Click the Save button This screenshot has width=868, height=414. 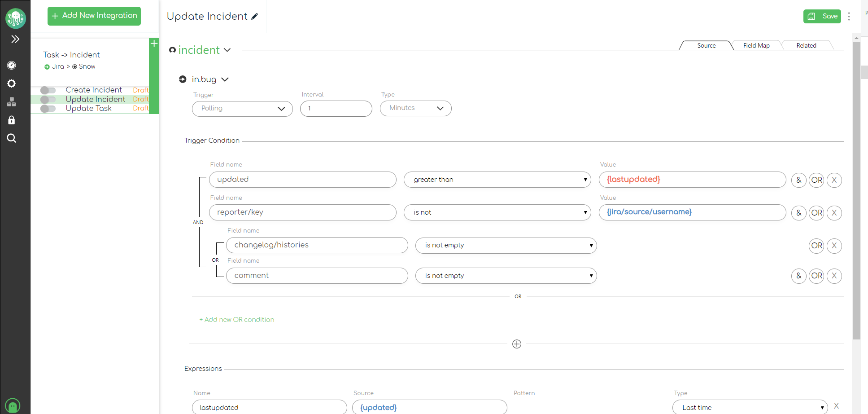point(822,16)
